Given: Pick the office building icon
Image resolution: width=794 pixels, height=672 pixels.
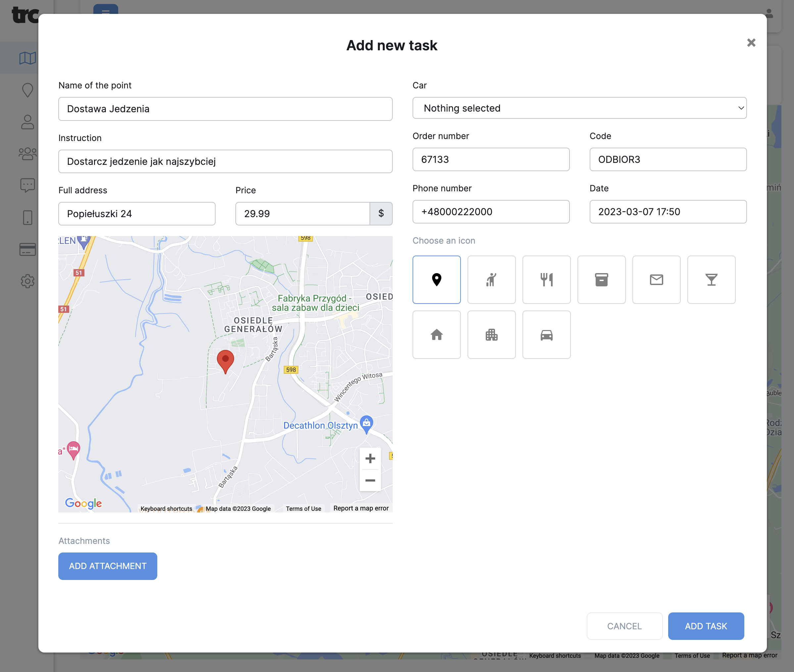Looking at the screenshot, I should coord(491,334).
